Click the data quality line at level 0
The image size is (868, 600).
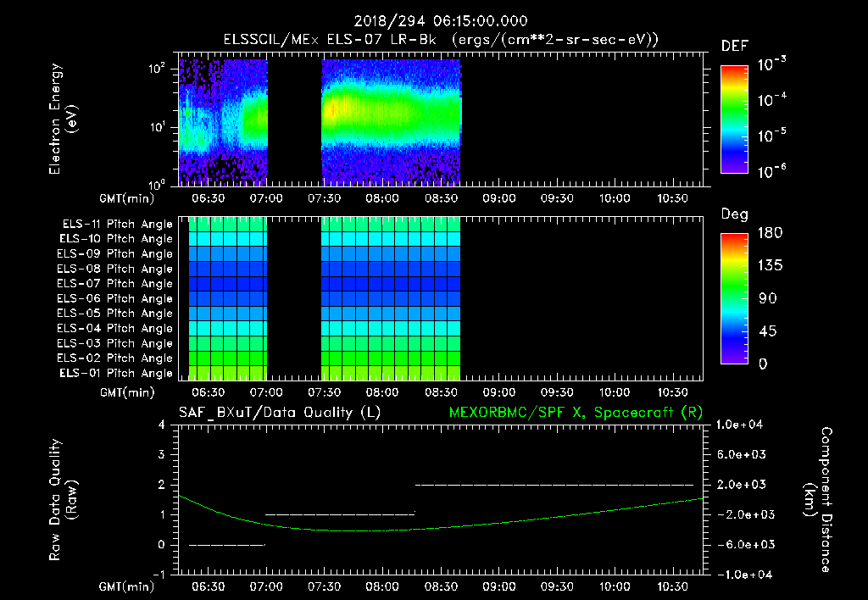click(227, 545)
